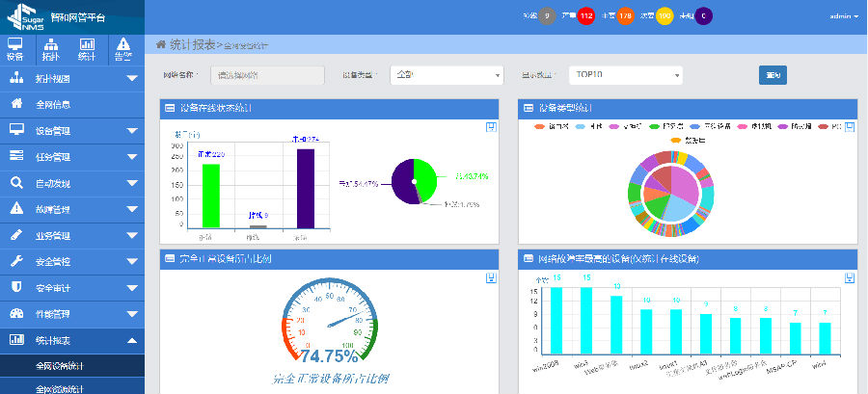The image size is (868, 394).
Task: Open the admin user menu
Action: (844, 16)
